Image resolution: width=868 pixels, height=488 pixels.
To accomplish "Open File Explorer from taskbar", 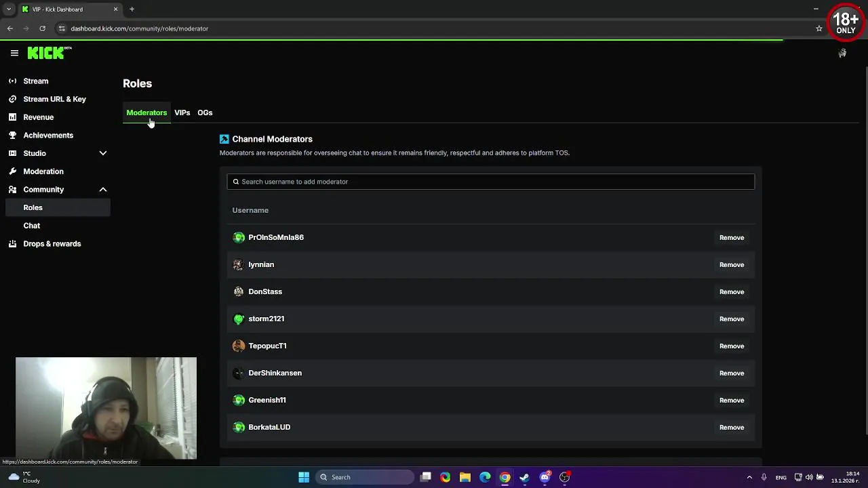I will [x=465, y=477].
